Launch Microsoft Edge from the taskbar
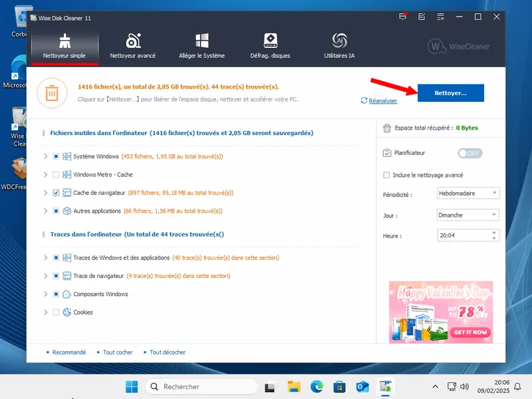The height and width of the screenshot is (399, 532). point(317,387)
